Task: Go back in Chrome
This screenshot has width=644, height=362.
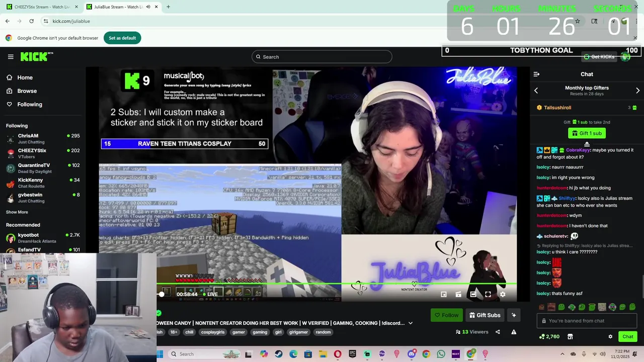Action: (x=7, y=21)
